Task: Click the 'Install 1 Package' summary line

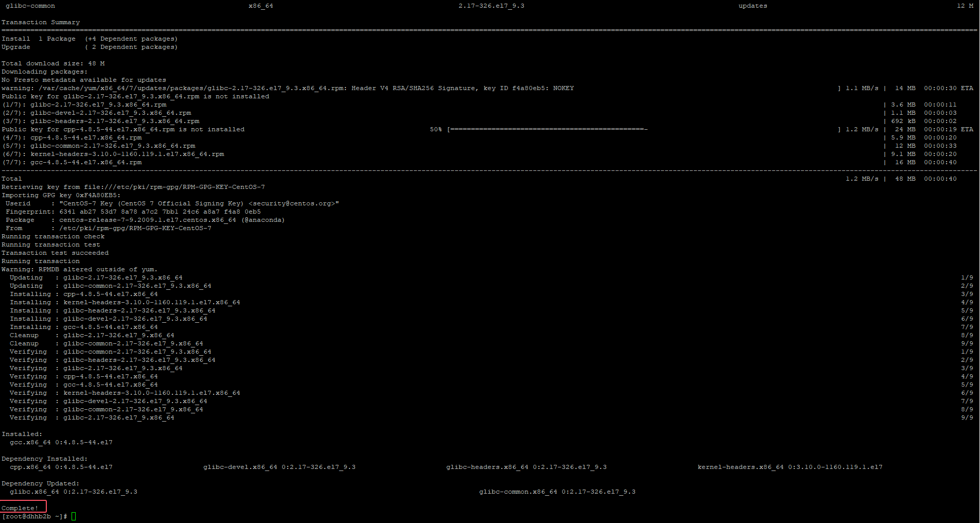Action: coord(90,39)
